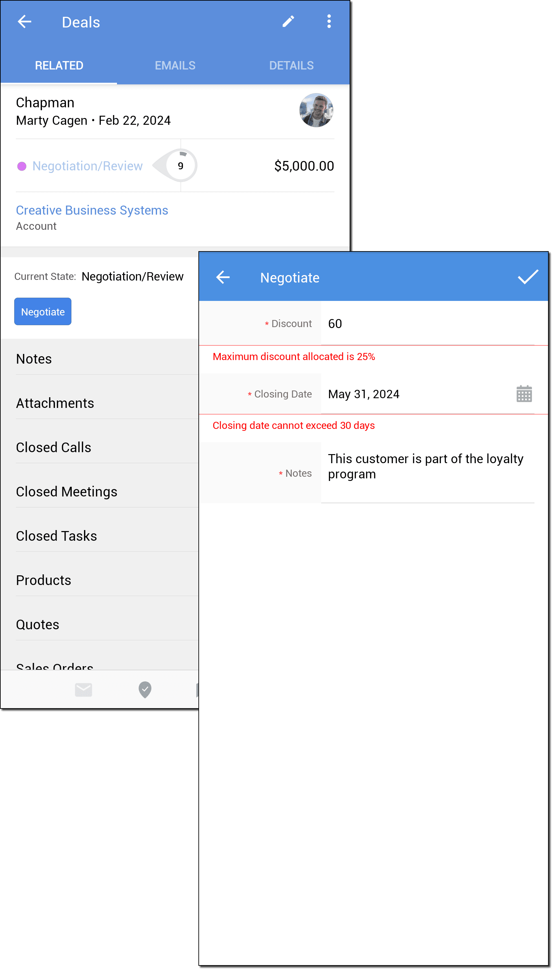
Task: Click the Closing Date field May 31, 2024
Action: (415, 394)
